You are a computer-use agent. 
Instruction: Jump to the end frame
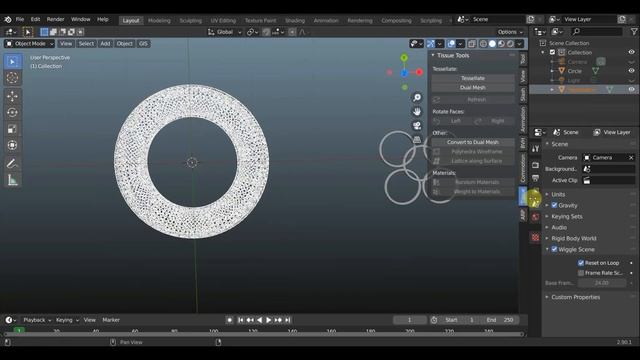288,320
